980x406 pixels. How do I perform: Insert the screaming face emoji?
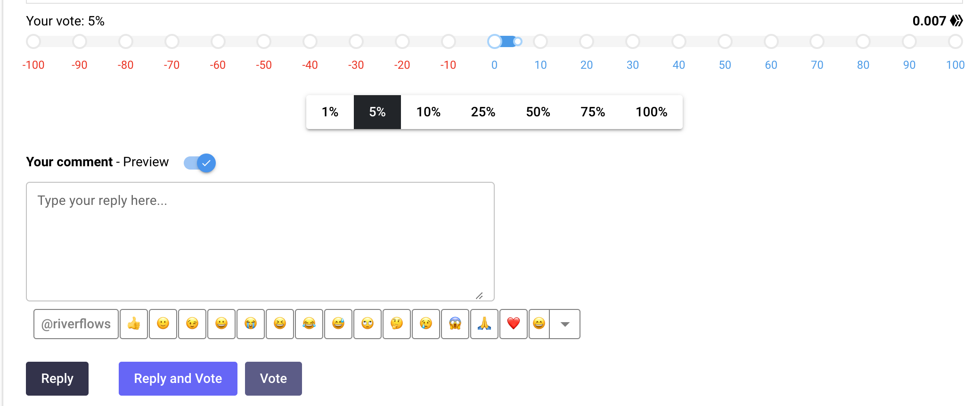click(455, 324)
